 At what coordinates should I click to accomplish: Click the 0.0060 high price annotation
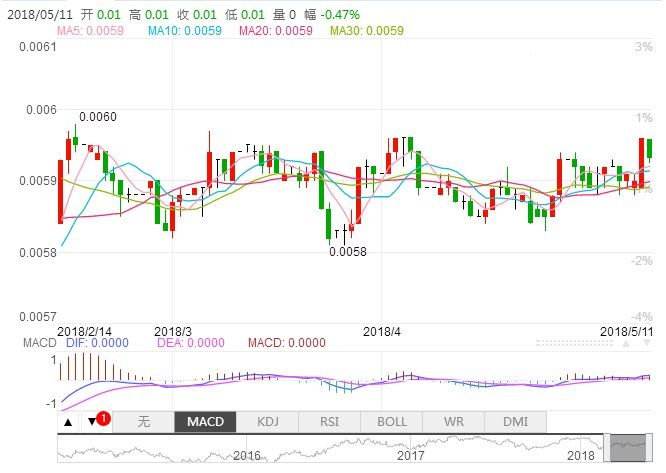tap(98, 117)
